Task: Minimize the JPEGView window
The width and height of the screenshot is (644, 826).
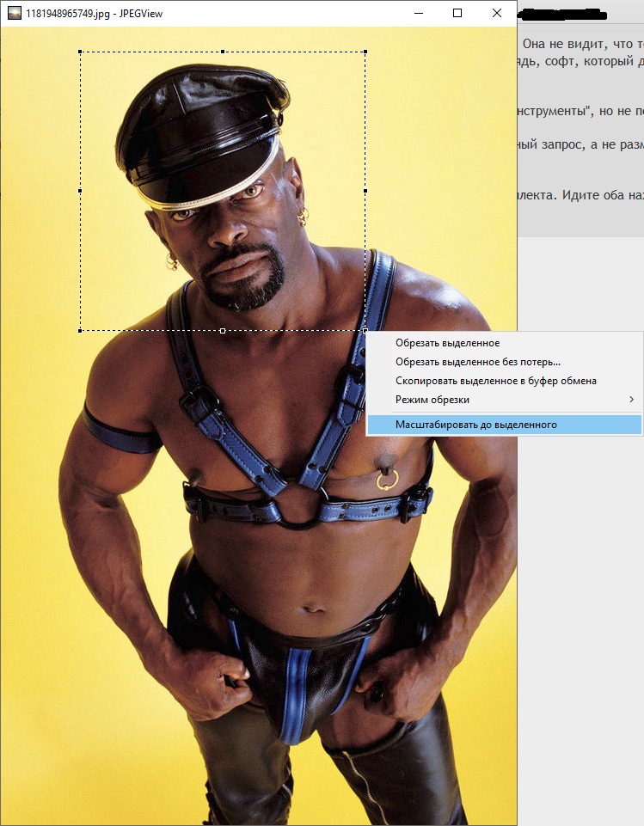Action: tap(419, 13)
